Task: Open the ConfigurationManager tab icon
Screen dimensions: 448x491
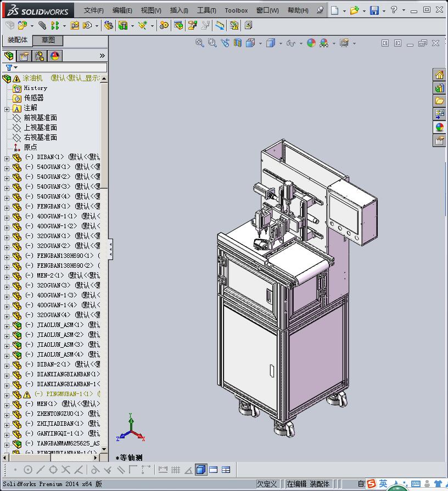Action: point(40,56)
